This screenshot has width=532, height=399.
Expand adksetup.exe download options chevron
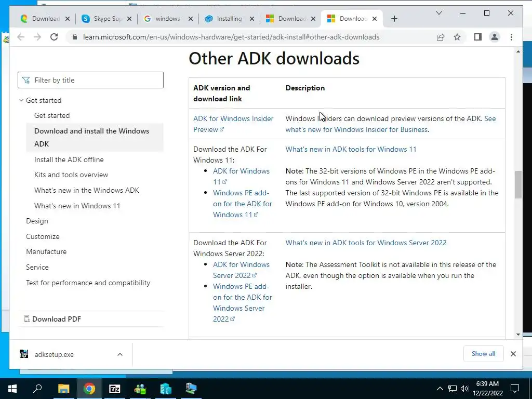[x=120, y=354]
